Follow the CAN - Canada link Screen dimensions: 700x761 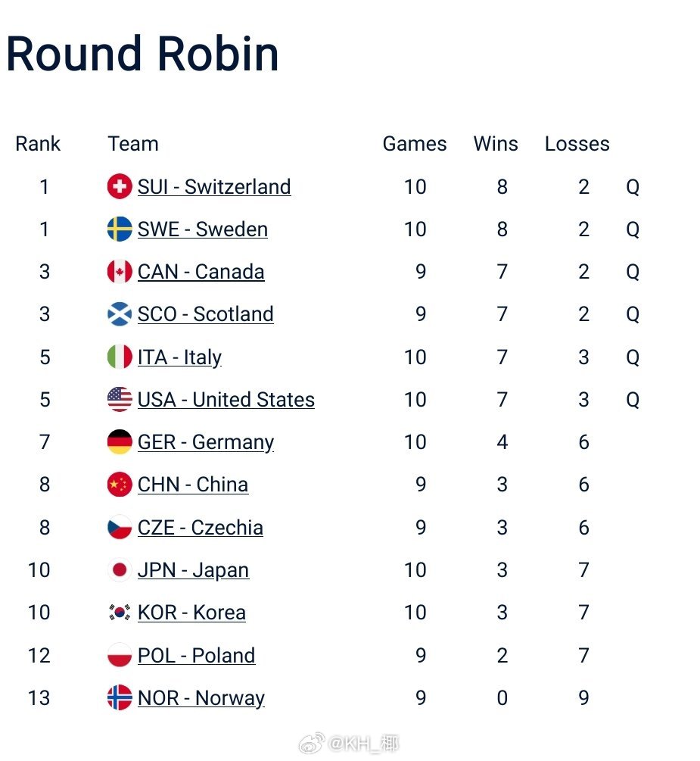tap(201, 272)
